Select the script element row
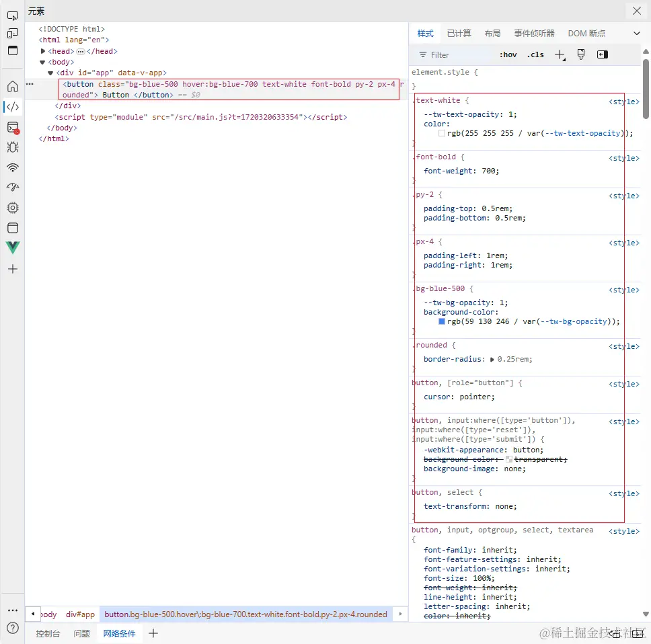The image size is (651, 644). tap(201, 117)
